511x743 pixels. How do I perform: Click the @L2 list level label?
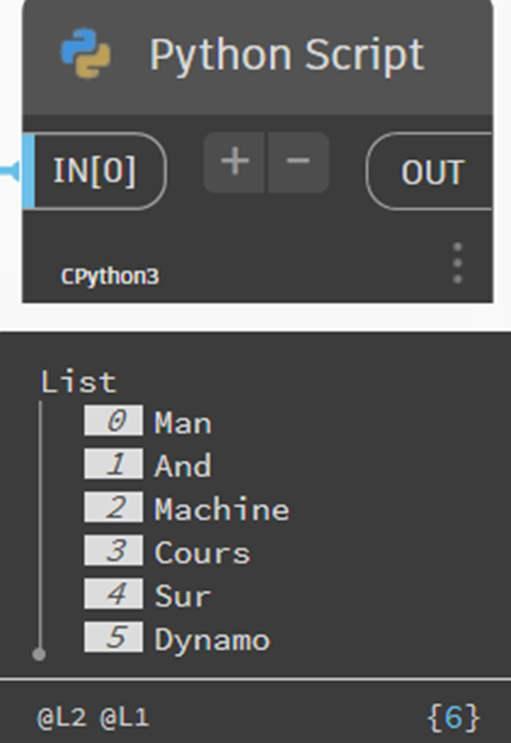[62, 717]
